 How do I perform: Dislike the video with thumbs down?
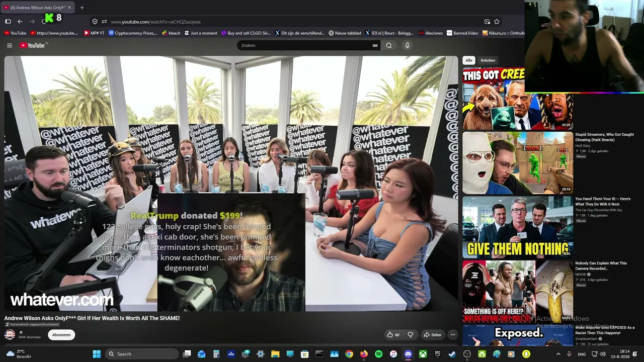410,335
